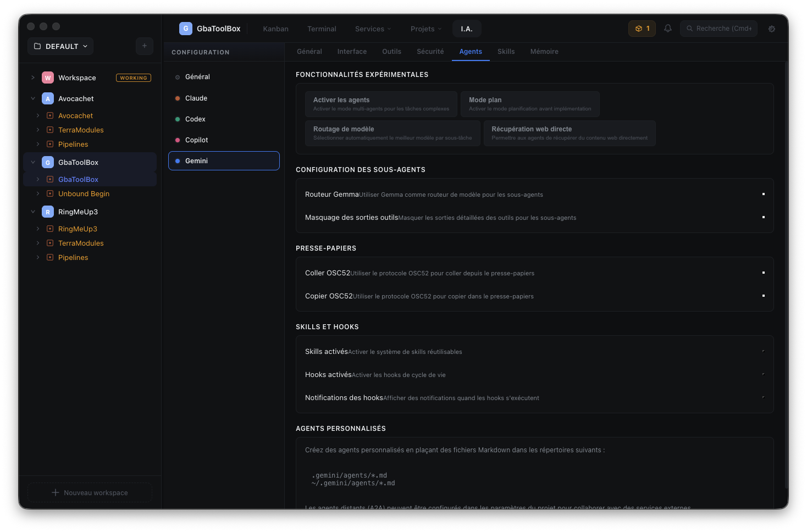Toggle the "Routage de modèle" feature card
This screenshot has width=807, height=532.
pos(393,133)
